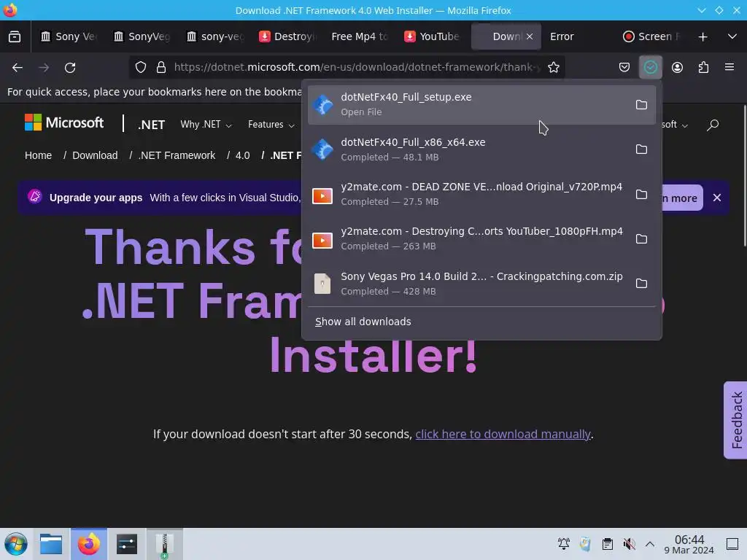Switch to the Screen recording tab
Image resolution: width=747 pixels, height=560 pixels.
651,36
